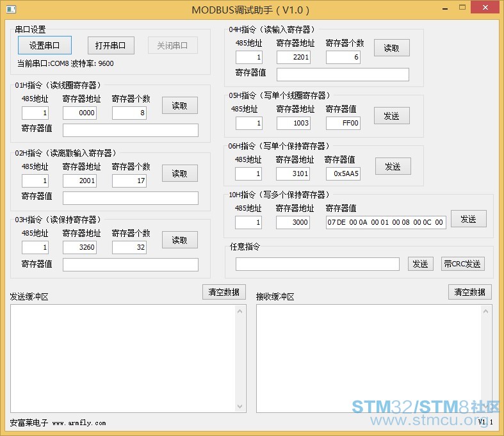Focus 04H register count field 6
The image size is (504, 436).
(x=343, y=57)
